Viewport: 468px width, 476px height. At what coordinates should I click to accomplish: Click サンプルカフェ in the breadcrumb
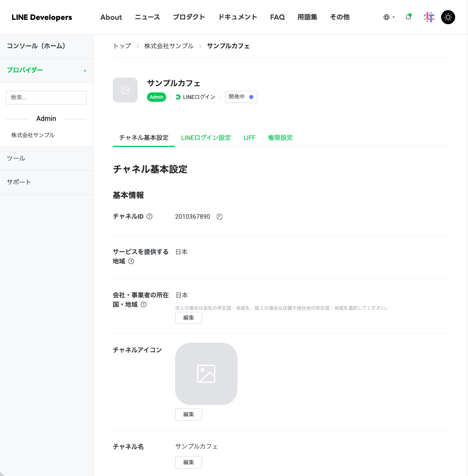228,46
